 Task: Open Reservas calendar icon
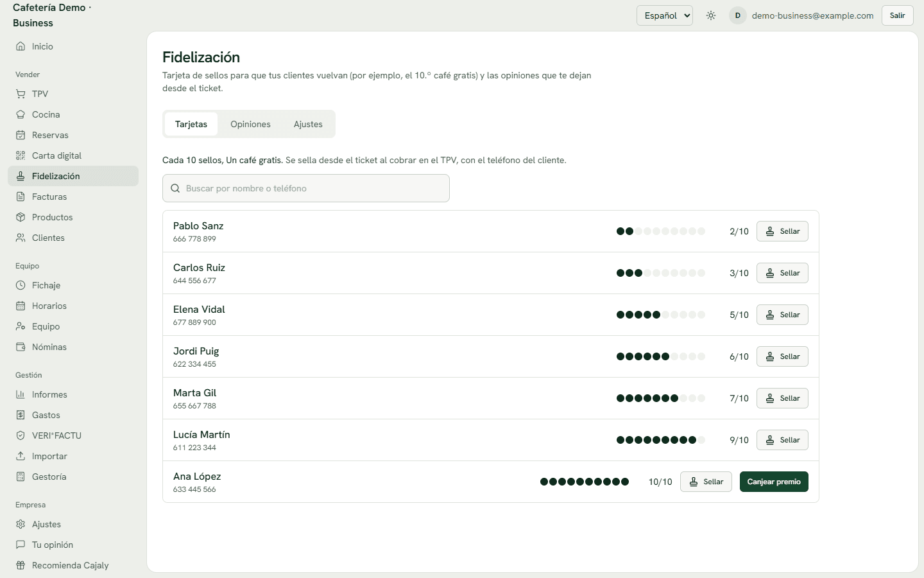[x=21, y=135]
